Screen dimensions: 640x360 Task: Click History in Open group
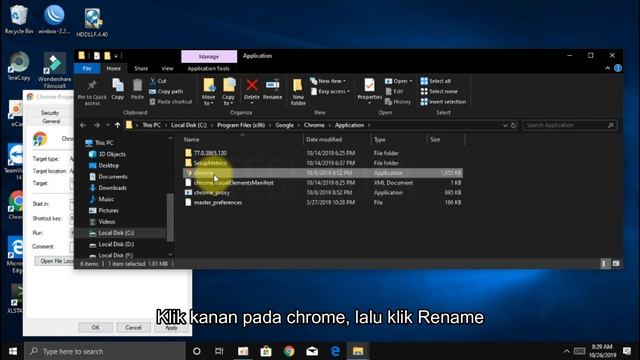398,102
